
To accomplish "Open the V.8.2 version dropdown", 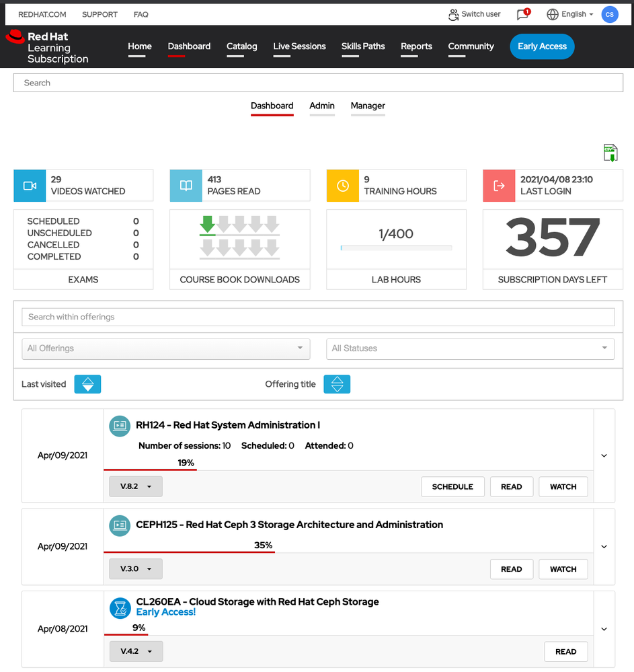I will pyautogui.click(x=135, y=486).
